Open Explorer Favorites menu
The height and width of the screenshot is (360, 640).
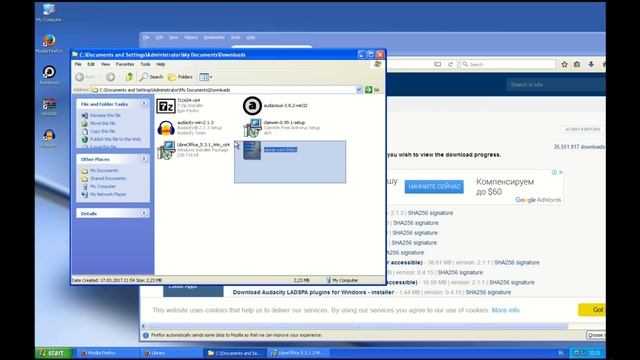[125, 64]
